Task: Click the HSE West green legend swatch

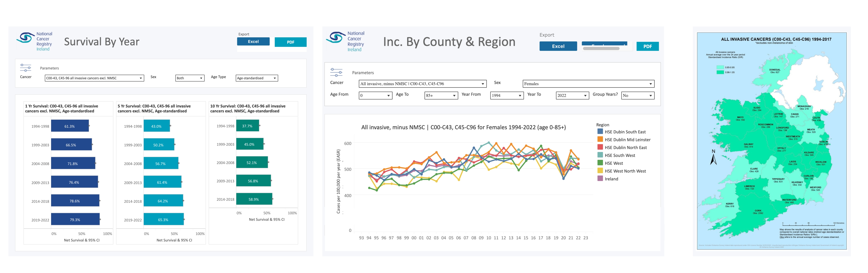Action: pos(600,163)
